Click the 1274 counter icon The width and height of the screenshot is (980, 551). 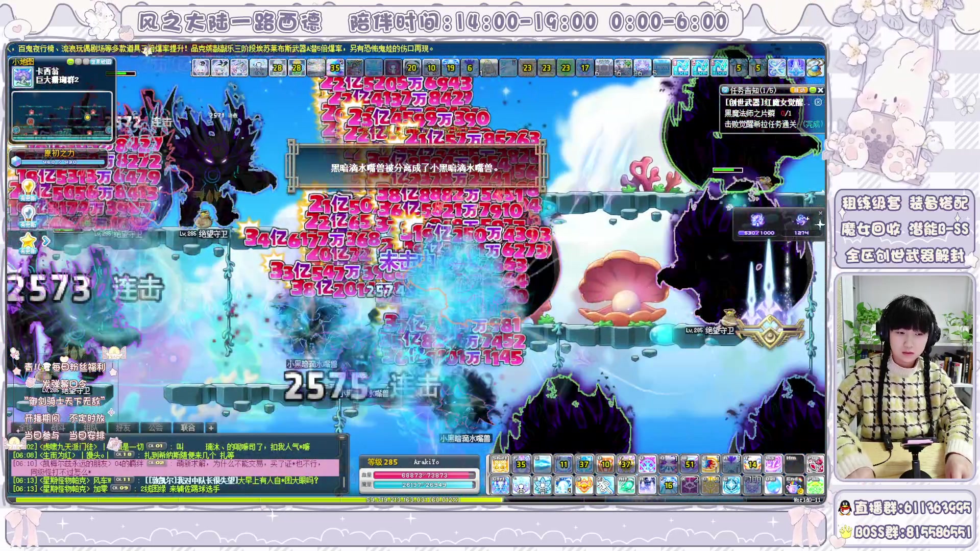801,220
